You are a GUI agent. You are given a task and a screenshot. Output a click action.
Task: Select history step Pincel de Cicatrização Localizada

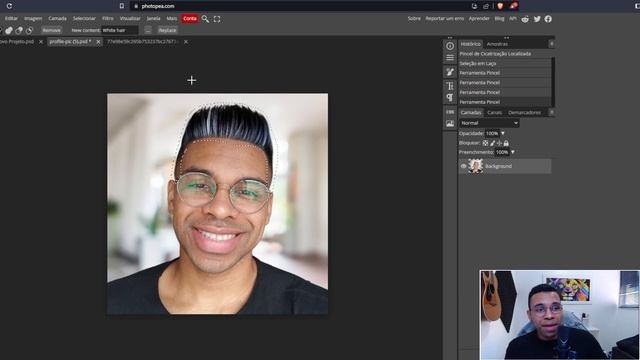pos(504,53)
